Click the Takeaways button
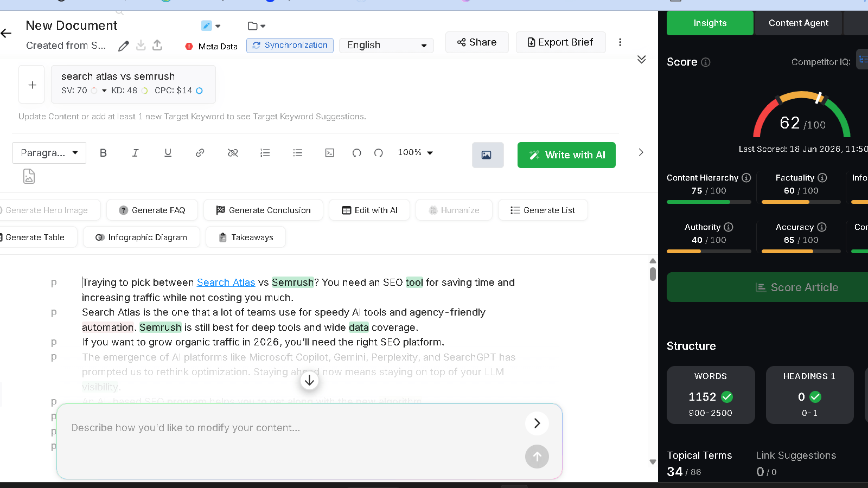The width and height of the screenshot is (868, 488). click(246, 237)
